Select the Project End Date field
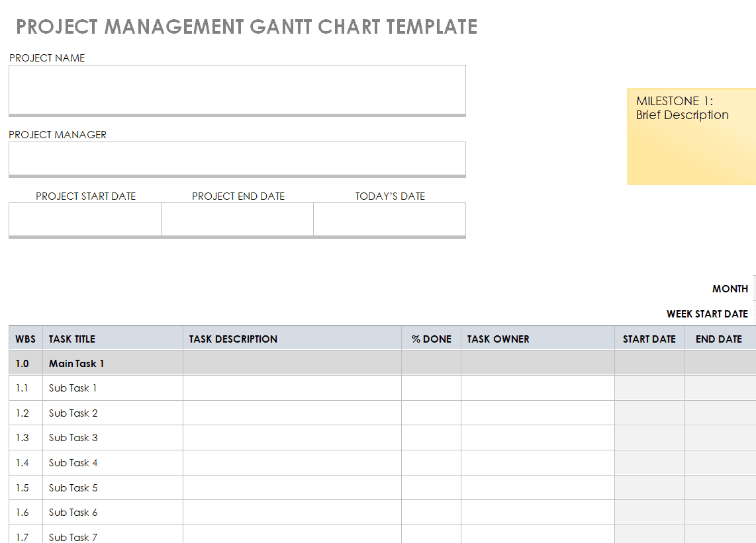The height and width of the screenshot is (543, 756). point(237,219)
